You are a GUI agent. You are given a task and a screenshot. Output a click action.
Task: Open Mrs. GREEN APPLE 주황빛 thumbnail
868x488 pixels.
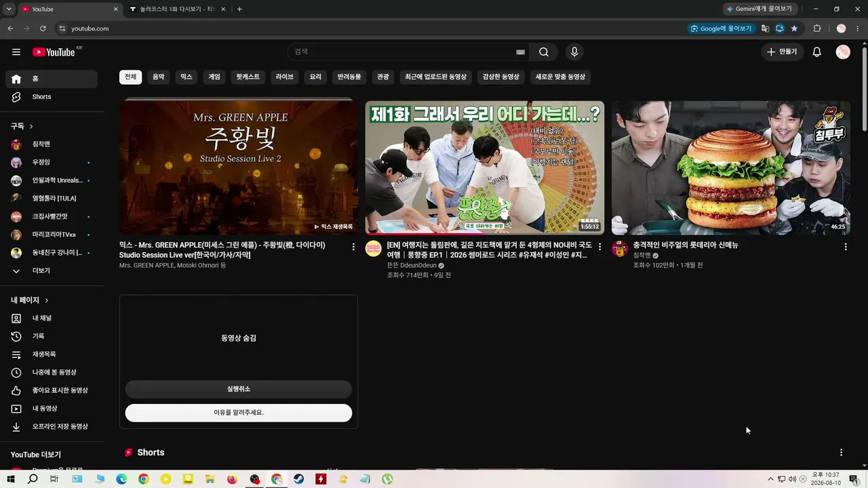239,167
